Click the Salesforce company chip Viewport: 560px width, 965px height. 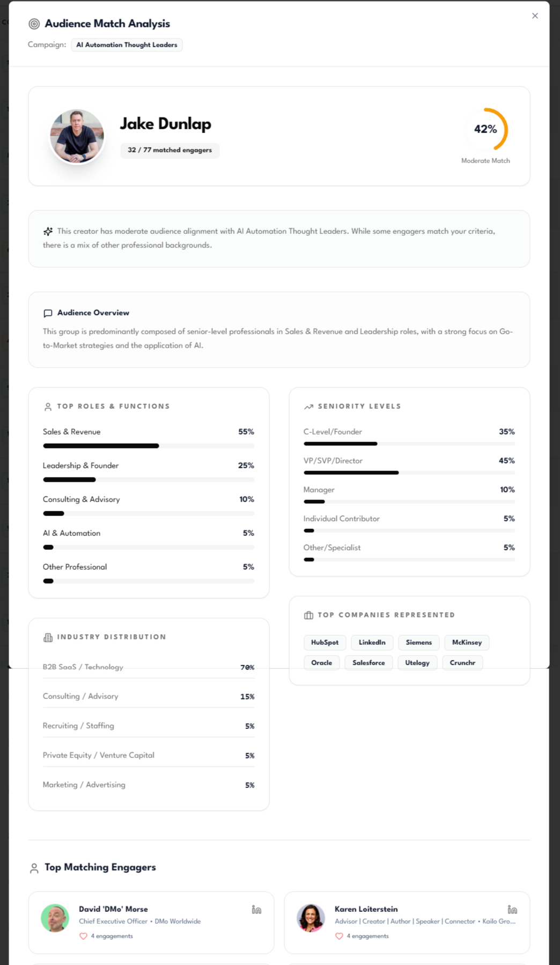coord(369,662)
